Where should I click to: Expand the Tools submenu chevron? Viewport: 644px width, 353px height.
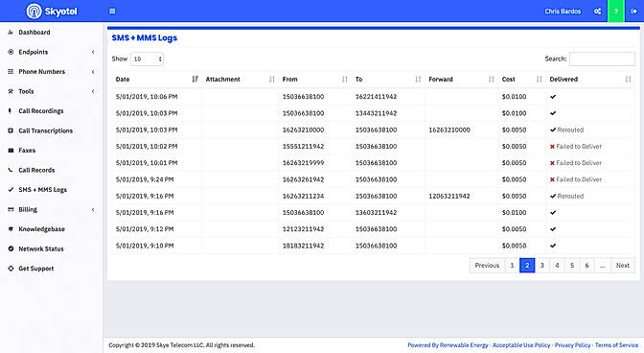click(93, 91)
